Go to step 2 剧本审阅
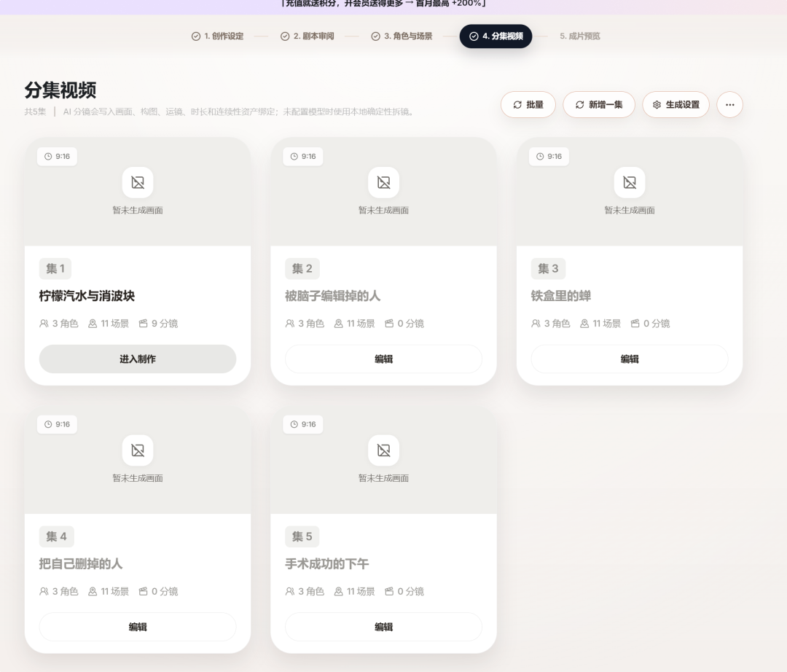Image resolution: width=787 pixels, height=672 pixels. tap(308, 36)
